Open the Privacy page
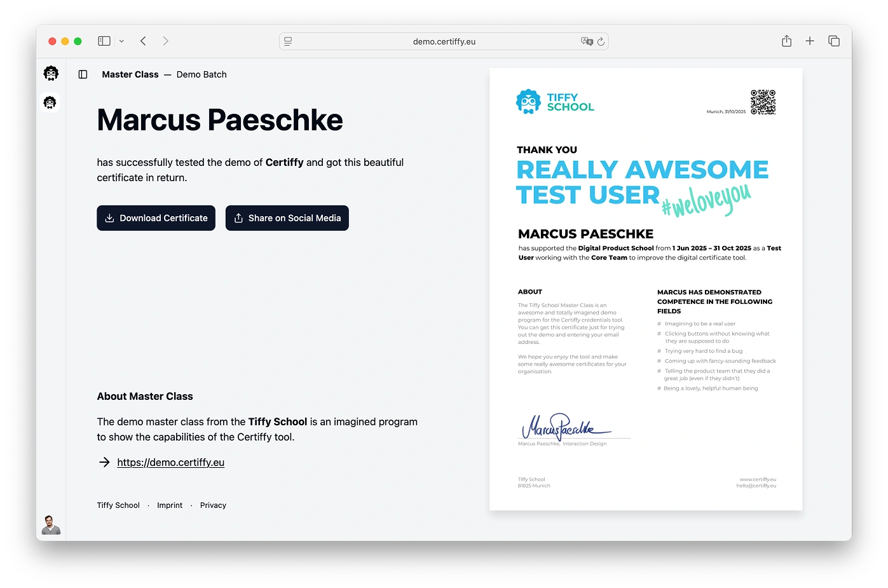 click(213, 505)
